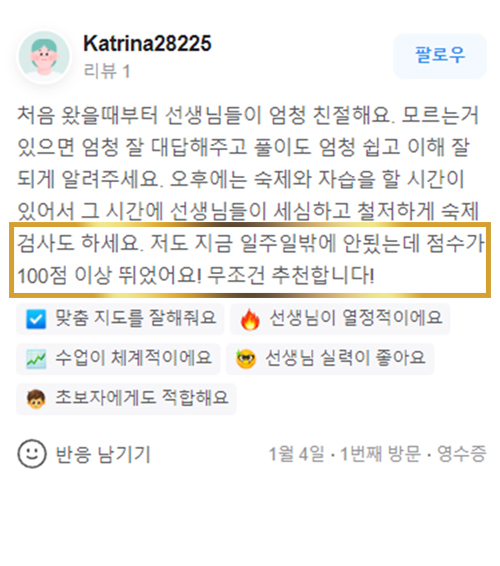This screenshot has width=500, height=566.
Task: Click the smiley reaction icon
Action: 32,454
